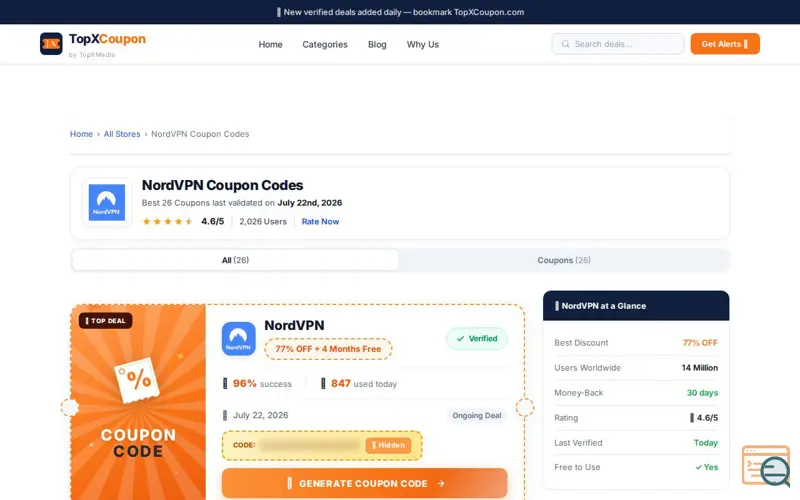Click the Home breadcrumb link
Image resolution: width=800 pixels, height=500 pixels.
click(x=81, y=134)
